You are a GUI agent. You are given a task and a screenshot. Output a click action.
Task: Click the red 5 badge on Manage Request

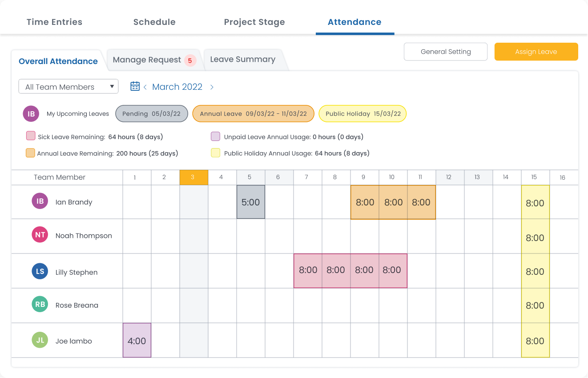(191, 60)
